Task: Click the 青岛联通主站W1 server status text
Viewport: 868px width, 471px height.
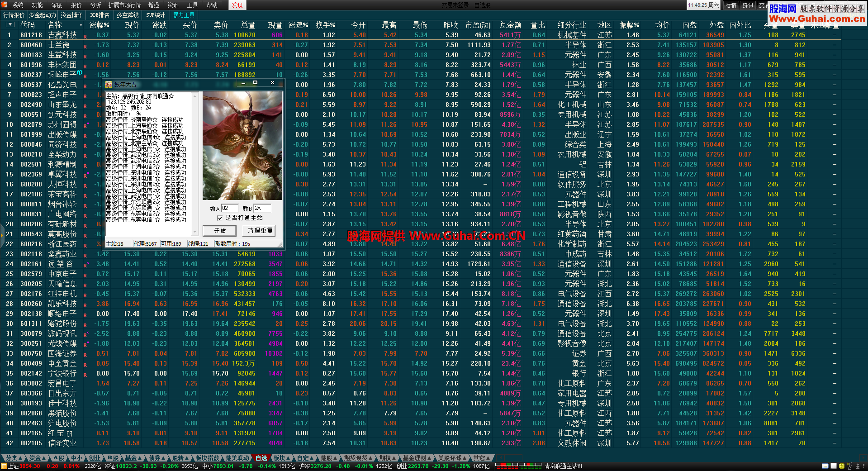Action: (x=563, y=466)
